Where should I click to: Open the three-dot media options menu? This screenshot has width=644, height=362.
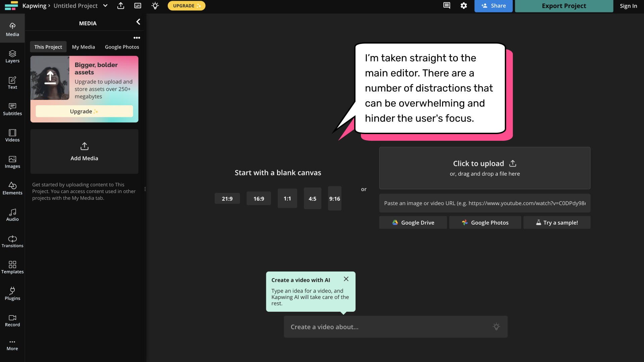click(x=137, y=38)
